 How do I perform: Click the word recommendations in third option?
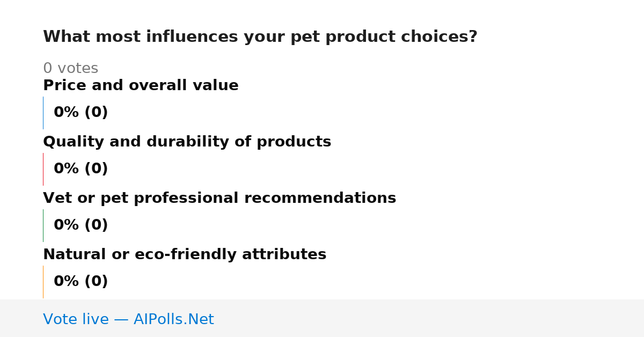[x=320, y=198]
